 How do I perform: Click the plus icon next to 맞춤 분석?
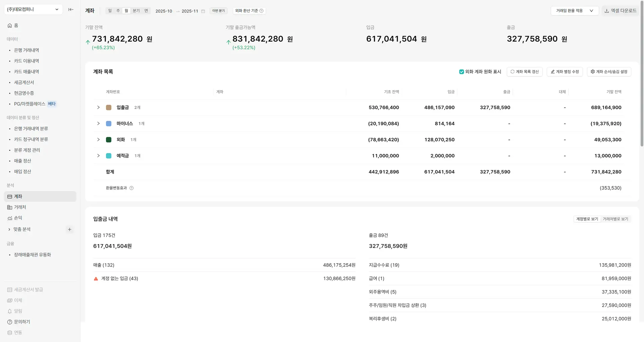[x=69, y=229]
